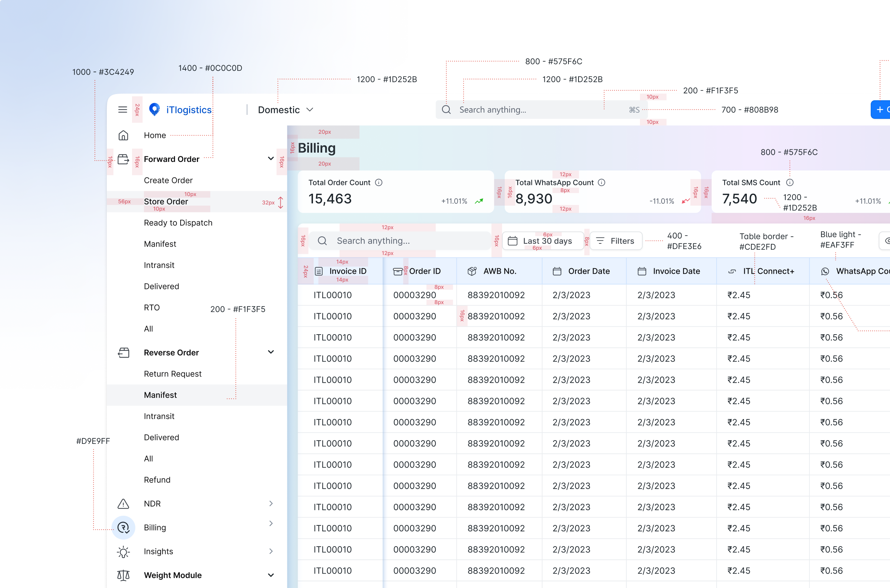This screenshot has width=890, height=588.
Task: Click the Forward Order box icon
Action: point(123,159)
